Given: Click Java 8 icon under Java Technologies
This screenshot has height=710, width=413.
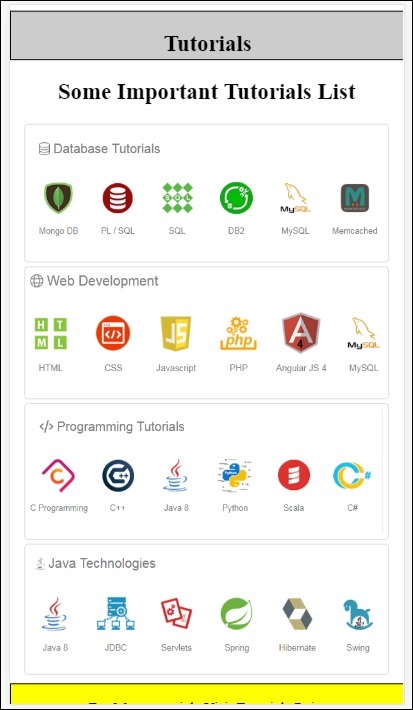Looking at the screenshot, I should 55,614.
